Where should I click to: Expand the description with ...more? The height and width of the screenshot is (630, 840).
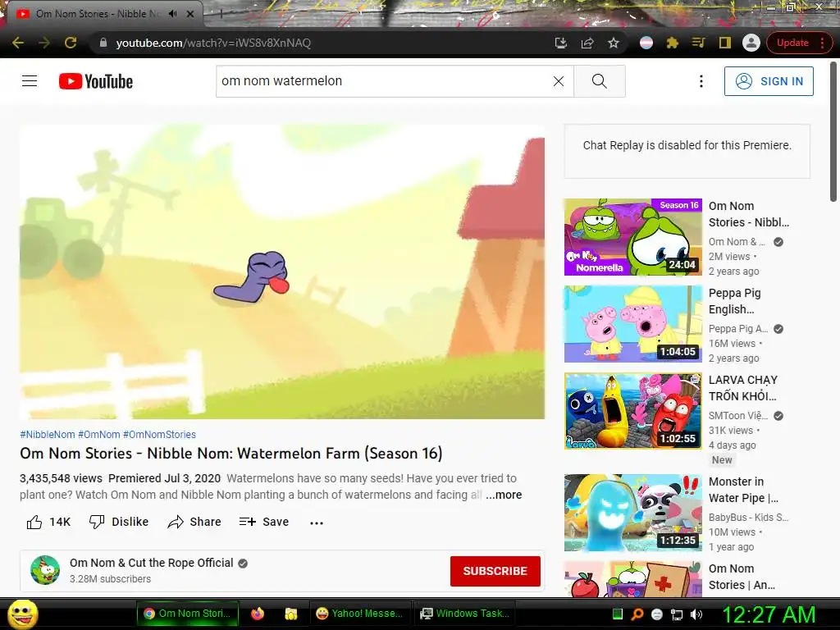coord(504,495)
